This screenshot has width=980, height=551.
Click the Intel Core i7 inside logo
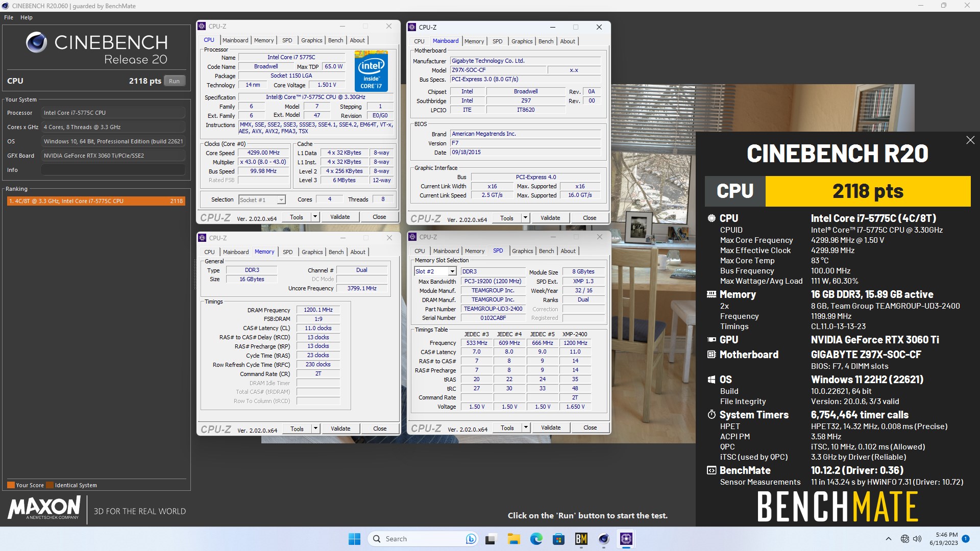pos(371,71)
